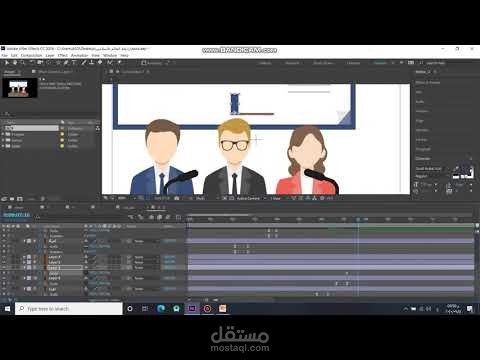
Task: Select the Rotation tool
Action: tap(32, 63)
